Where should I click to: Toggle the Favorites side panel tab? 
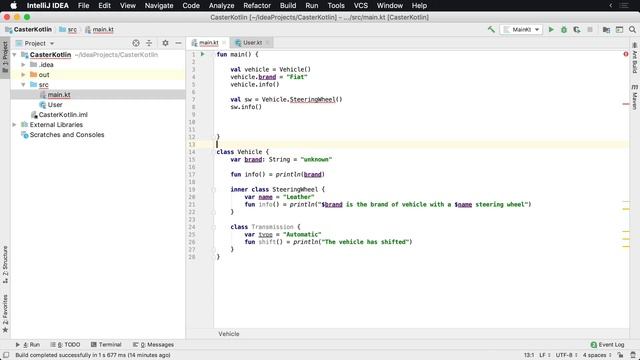tap(5, 313)
